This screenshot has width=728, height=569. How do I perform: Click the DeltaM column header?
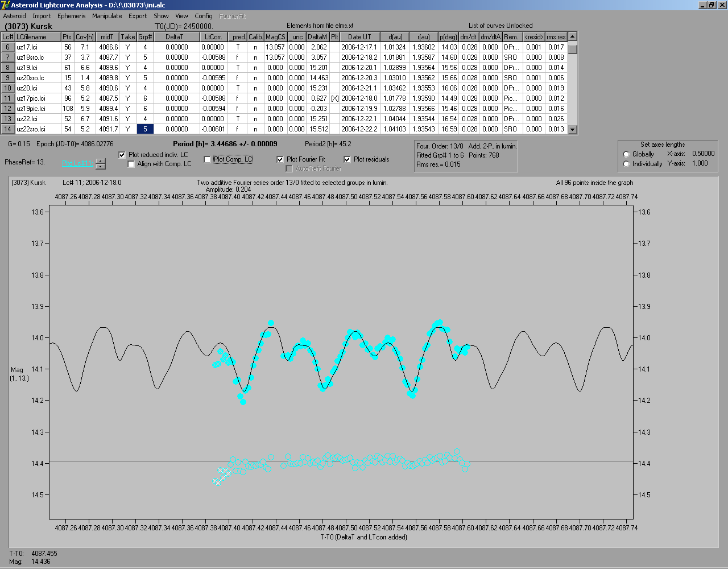coord(317,37)
